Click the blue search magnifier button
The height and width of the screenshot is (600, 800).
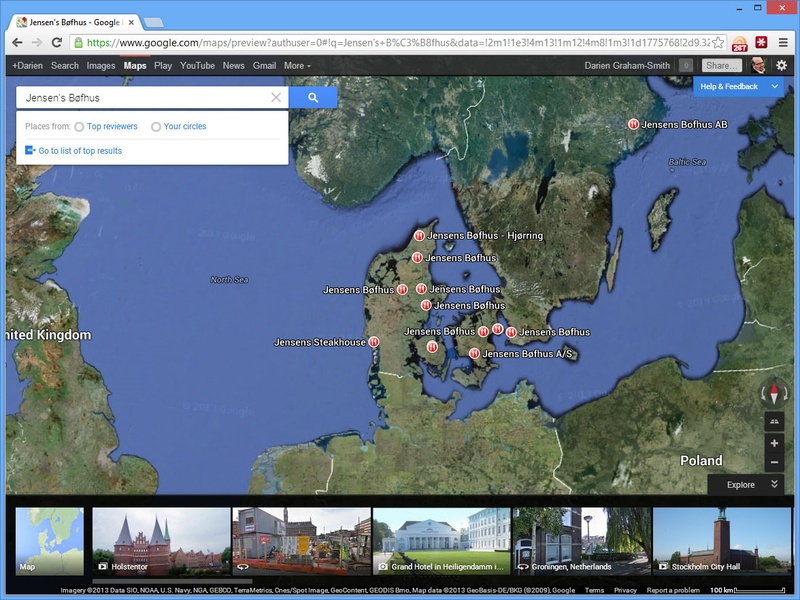pos(313,97)
